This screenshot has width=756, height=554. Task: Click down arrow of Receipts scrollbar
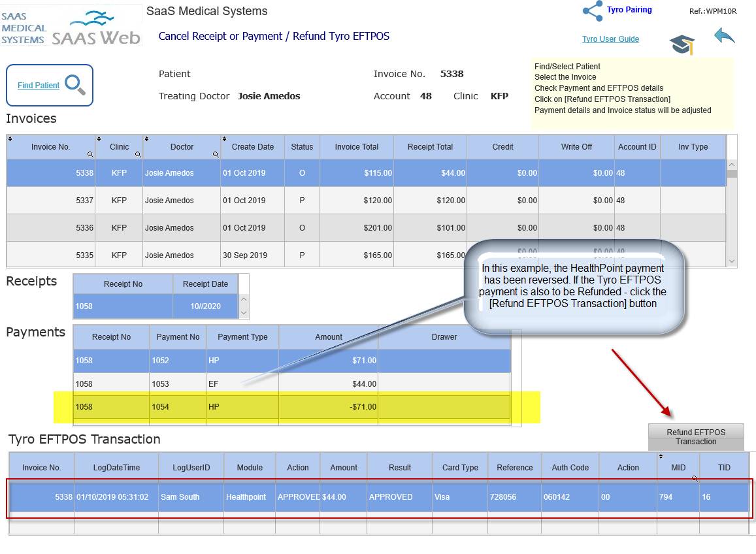click(244, 313)
